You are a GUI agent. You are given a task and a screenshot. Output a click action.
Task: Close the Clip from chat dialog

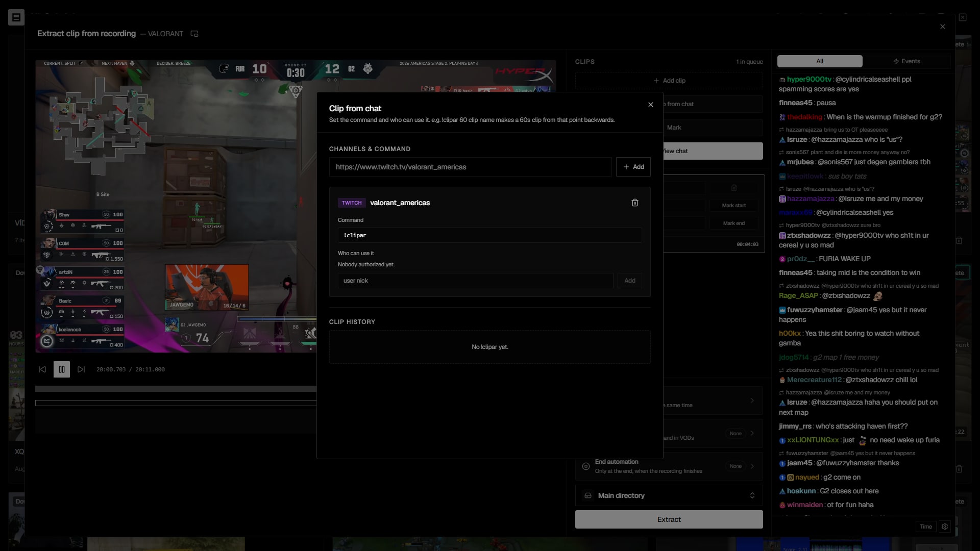pyautogui.click(x=650, y=105)
